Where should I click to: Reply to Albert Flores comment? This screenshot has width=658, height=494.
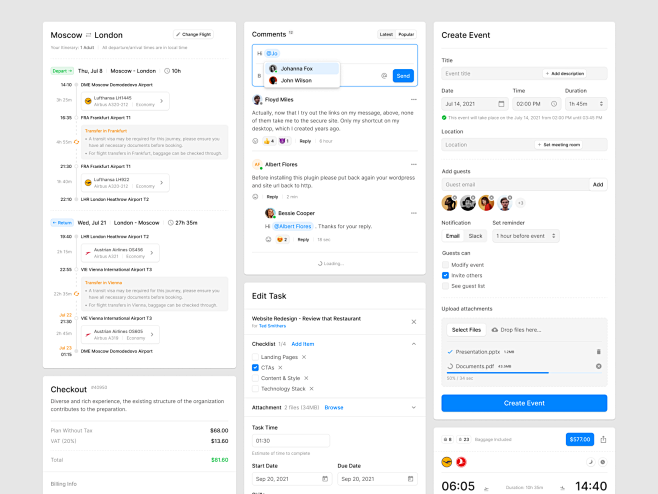(272, 197)
